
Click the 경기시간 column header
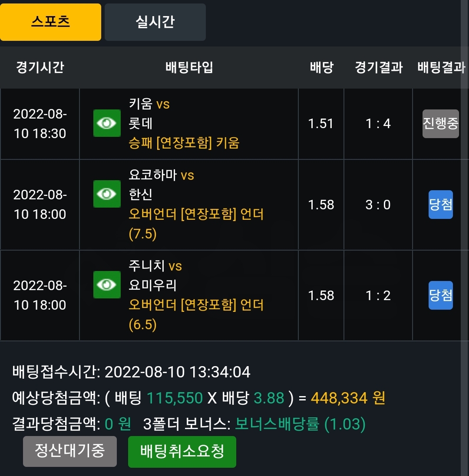coord(40,67)
